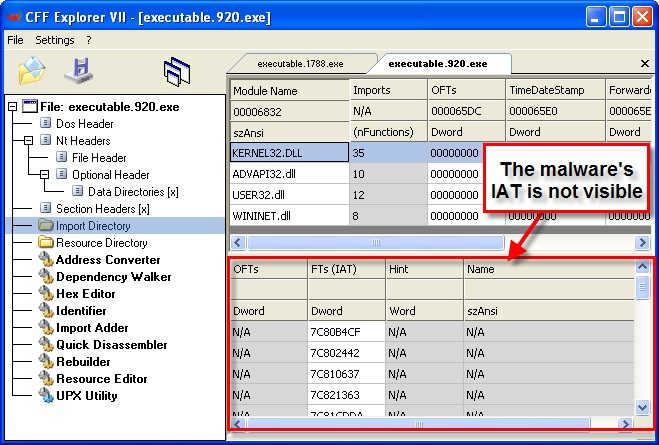The image size is (659, 445).
Task: Select the Resource Directory tree item
Action: [x=101, y=243]
